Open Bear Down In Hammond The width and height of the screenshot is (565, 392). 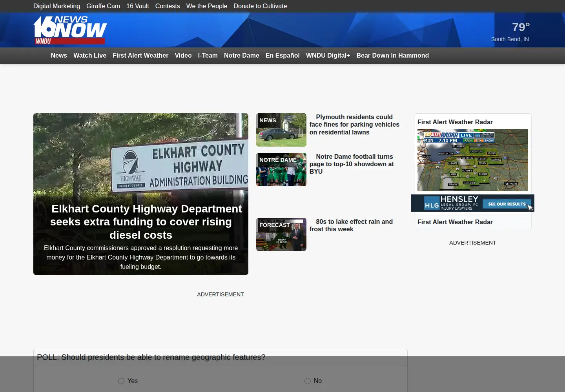(393, 56)
